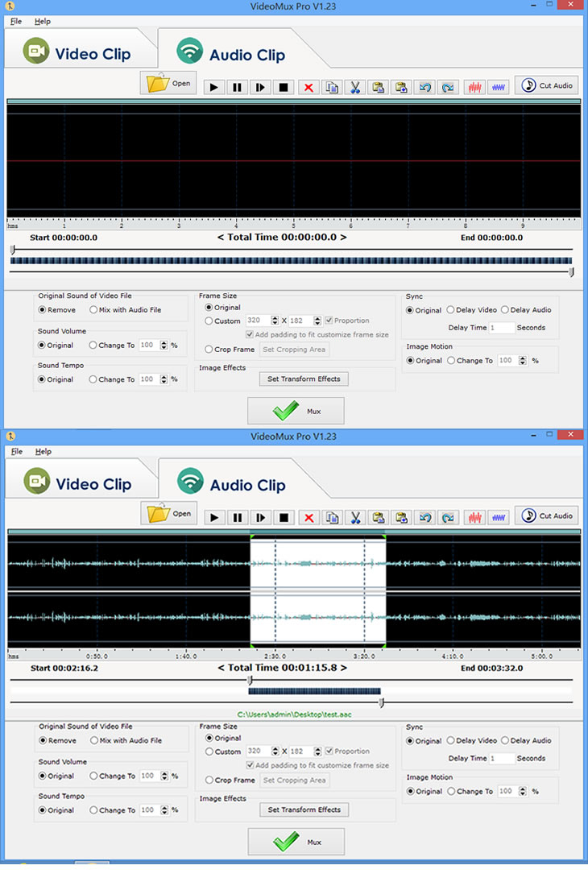Open folder icon in the upper window
588x886 pixels.
pyautogui.click(x=168, y=83)
